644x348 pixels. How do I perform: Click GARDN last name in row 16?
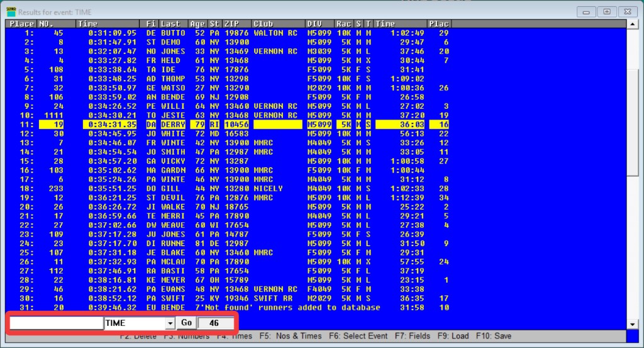click(173, 170)
